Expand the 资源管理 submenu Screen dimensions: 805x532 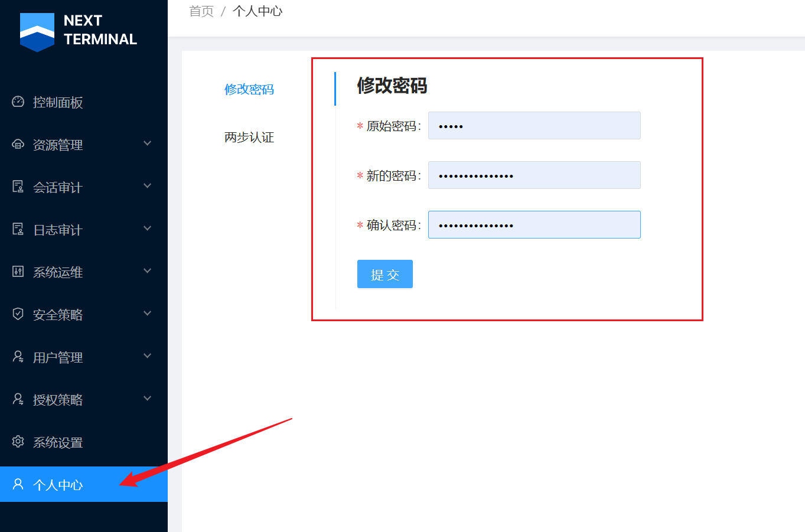pos(147,143)
